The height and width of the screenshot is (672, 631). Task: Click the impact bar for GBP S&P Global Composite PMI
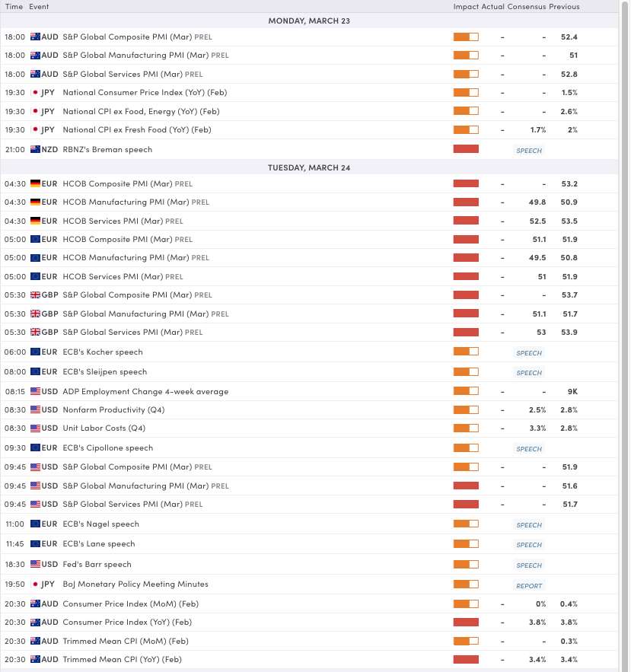coord(466,295)
